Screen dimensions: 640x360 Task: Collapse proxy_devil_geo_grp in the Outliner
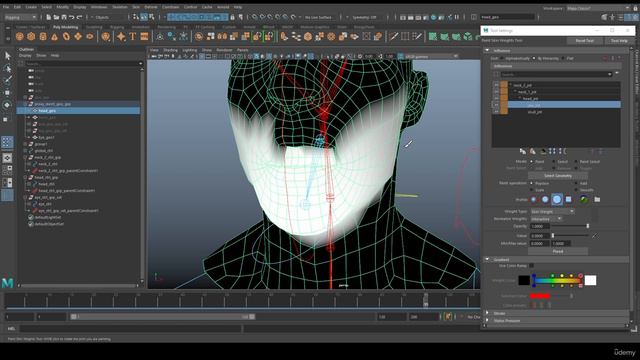[25, 104]
